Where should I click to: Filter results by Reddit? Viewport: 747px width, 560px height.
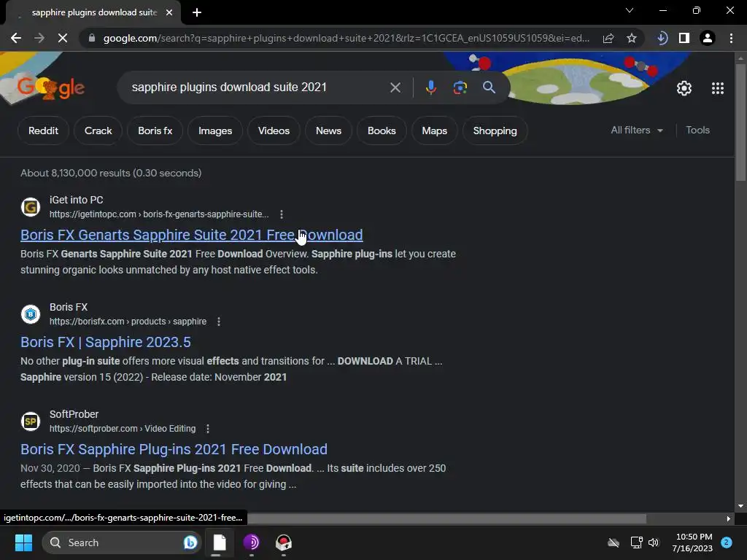(43, 131)
